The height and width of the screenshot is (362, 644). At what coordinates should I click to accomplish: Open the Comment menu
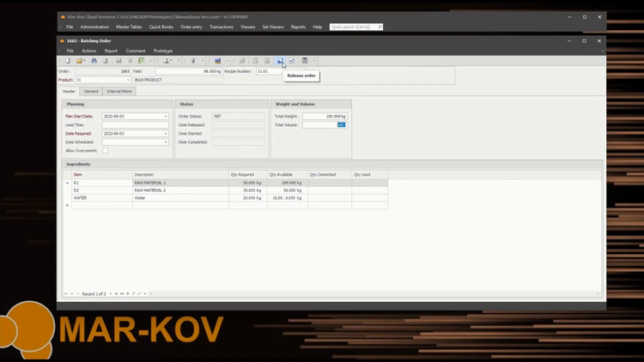(136, 51)
